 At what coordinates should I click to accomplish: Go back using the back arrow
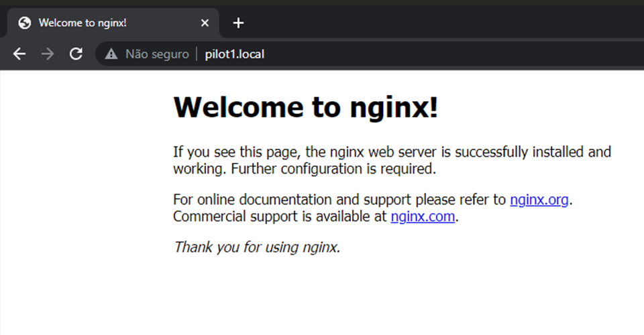[x=19, y=54]
